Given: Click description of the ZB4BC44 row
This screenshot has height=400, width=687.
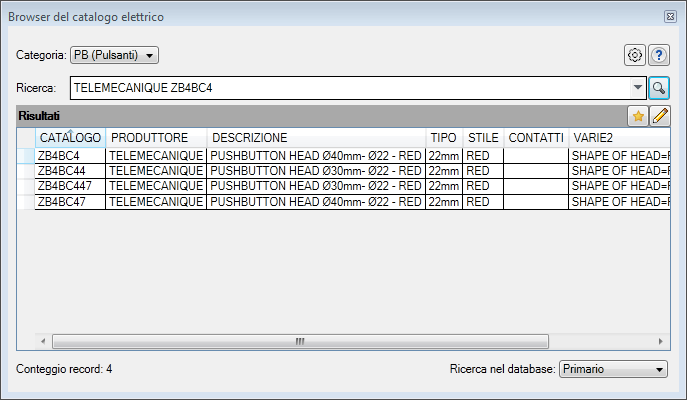Looking at the screenshot, I should pyautogui.click(x=316, y=171).
